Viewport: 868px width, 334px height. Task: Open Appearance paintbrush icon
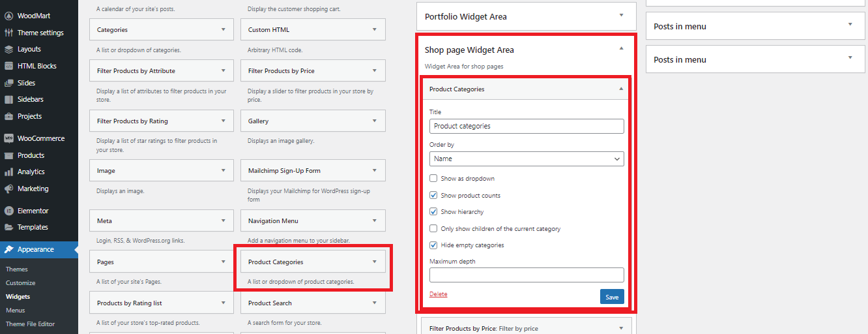point(8,249)
